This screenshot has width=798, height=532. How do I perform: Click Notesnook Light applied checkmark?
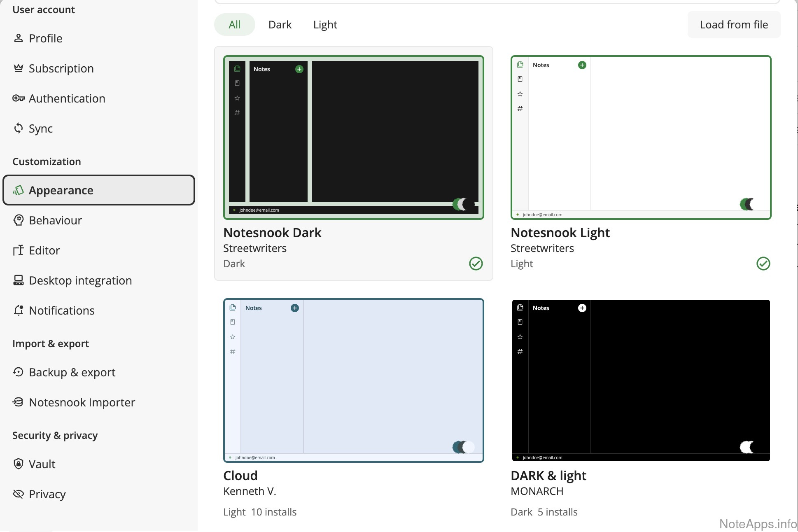[763, 264]
